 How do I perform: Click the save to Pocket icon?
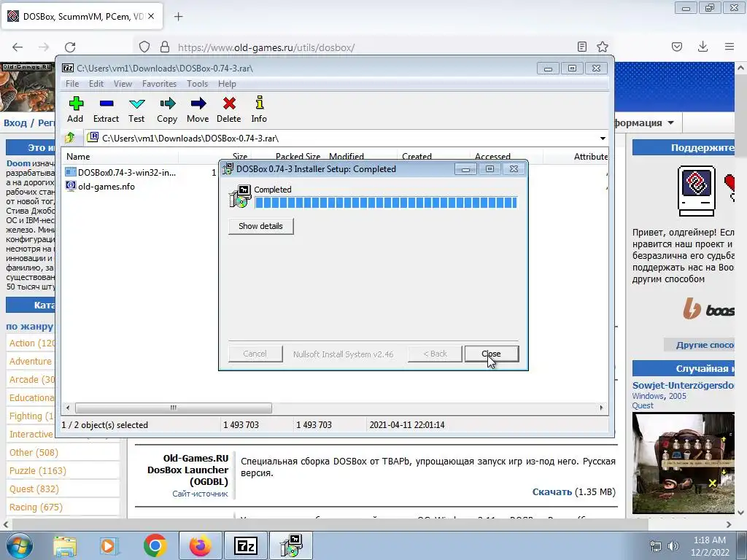[x=677, y=47]
